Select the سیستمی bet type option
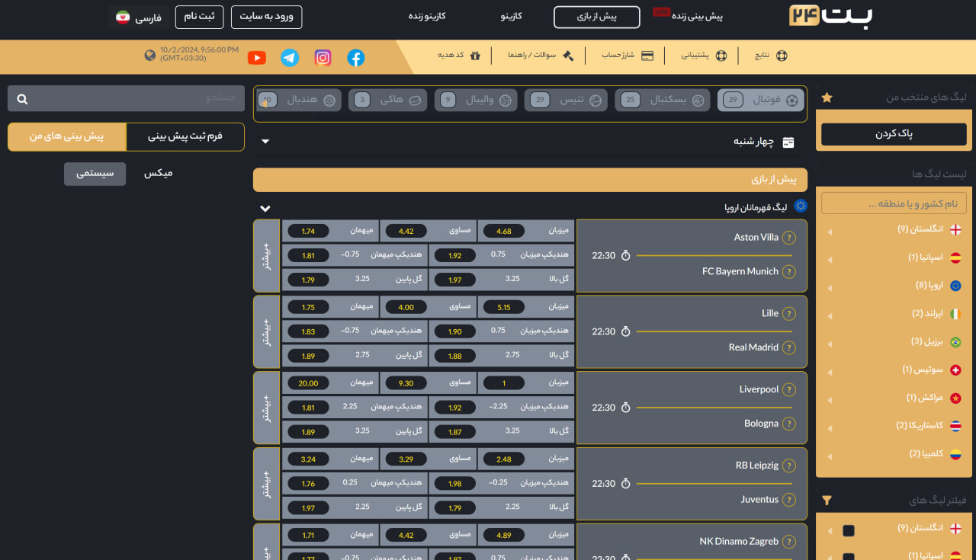 pyautogui.click(x=95, y=174)
